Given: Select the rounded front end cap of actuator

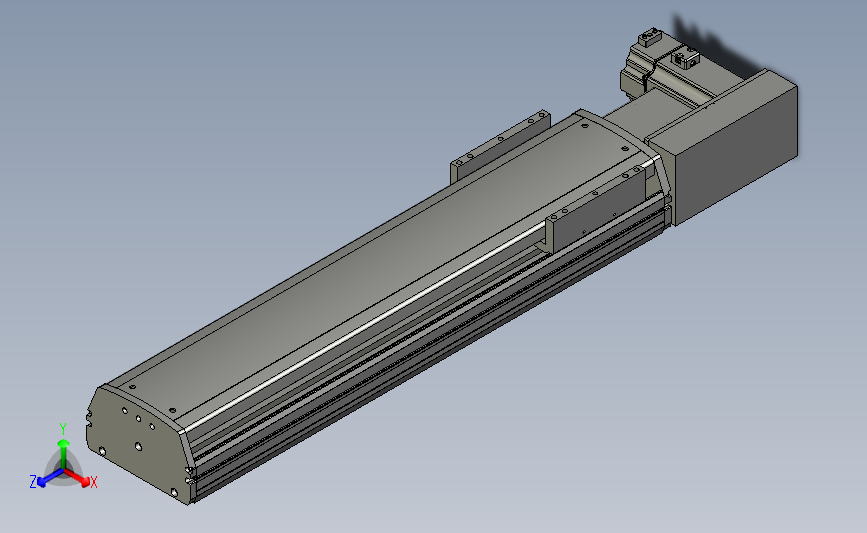Looking at the screenshot, I should tap(136, 443).
